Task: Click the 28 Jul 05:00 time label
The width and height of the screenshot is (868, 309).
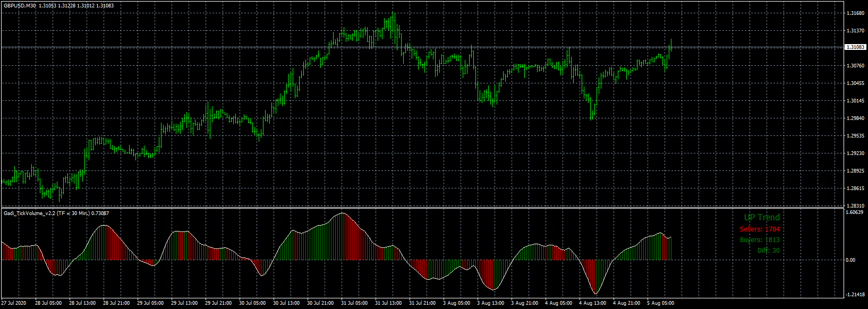Action: (48, 303)
